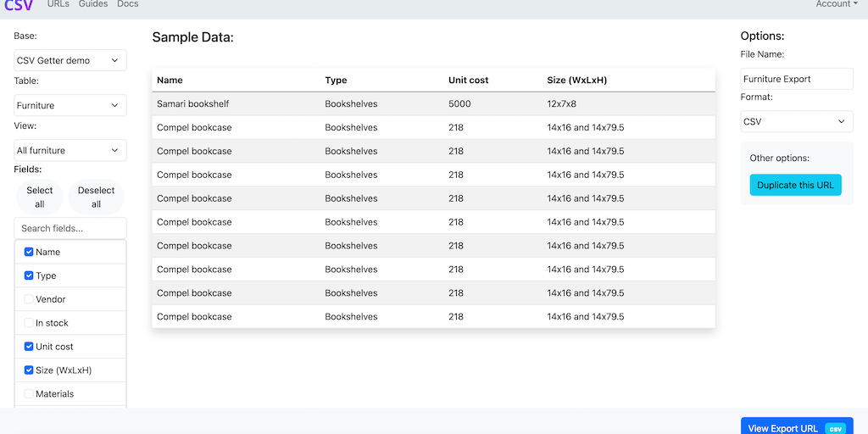Expand the View dropdown showing All furniture
868x434 pixels.
70,150
